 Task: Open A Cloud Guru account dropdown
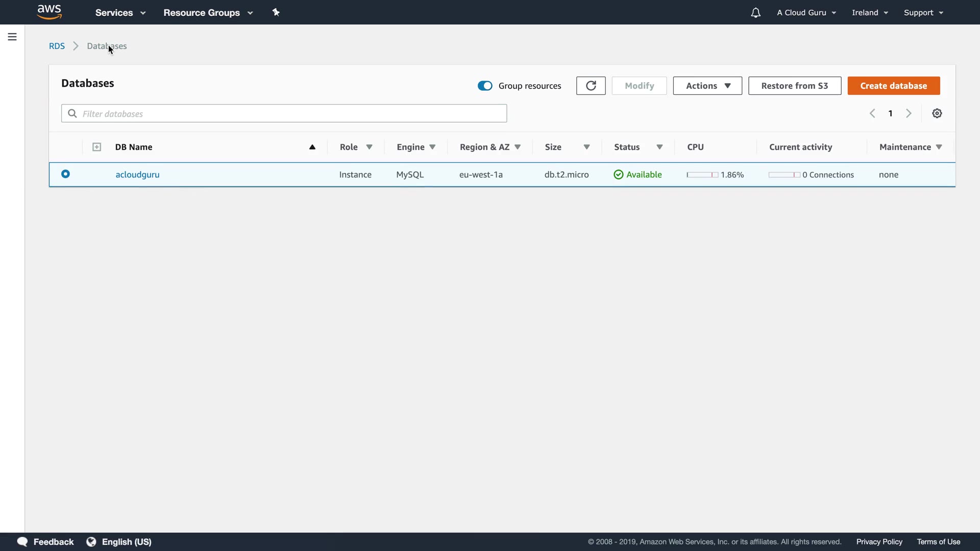[806, 13]
